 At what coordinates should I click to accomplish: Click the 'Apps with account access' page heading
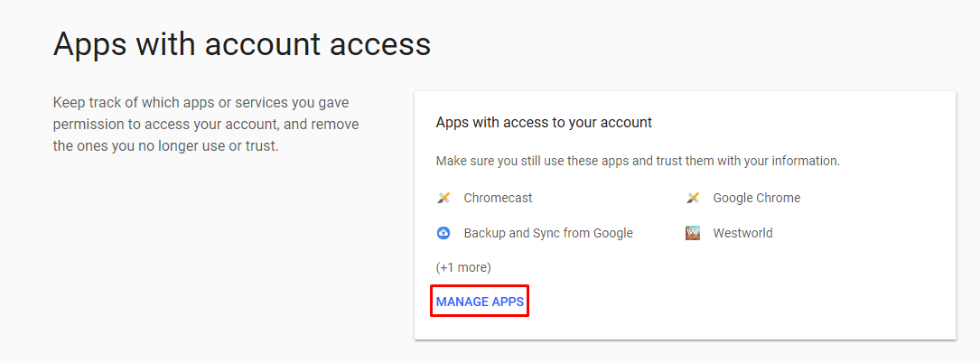click(x=242, y=44)
